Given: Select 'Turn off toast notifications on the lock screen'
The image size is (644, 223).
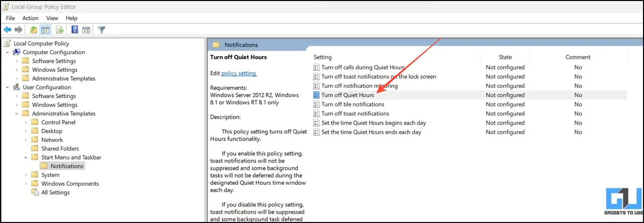Looking at the screenshot, I should [x=379, y=76].
